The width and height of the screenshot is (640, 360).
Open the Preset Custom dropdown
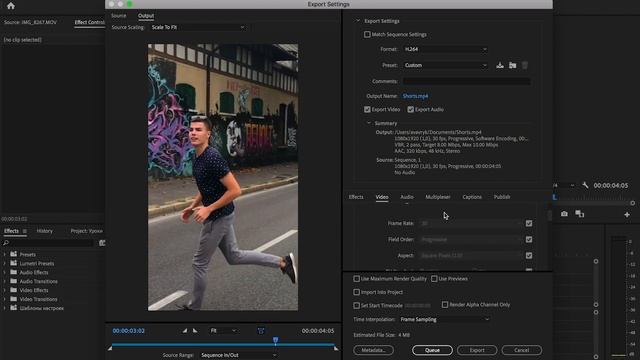coord(445,65)
